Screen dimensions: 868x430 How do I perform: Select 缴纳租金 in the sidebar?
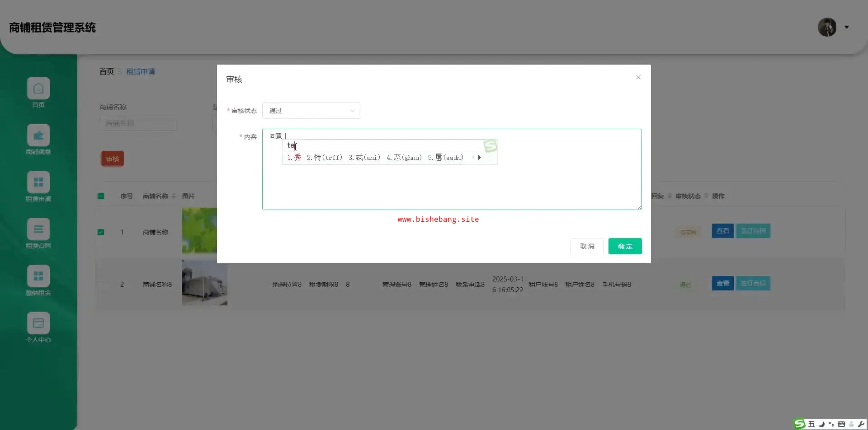click(38, 280)
